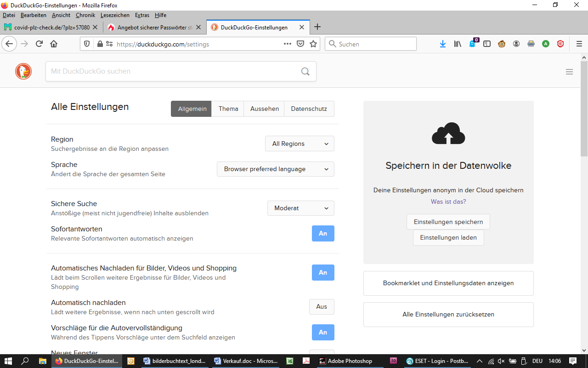Click Einstellungen speichern button
Viewport: 588px width, 368px height.
click(448, 222)
